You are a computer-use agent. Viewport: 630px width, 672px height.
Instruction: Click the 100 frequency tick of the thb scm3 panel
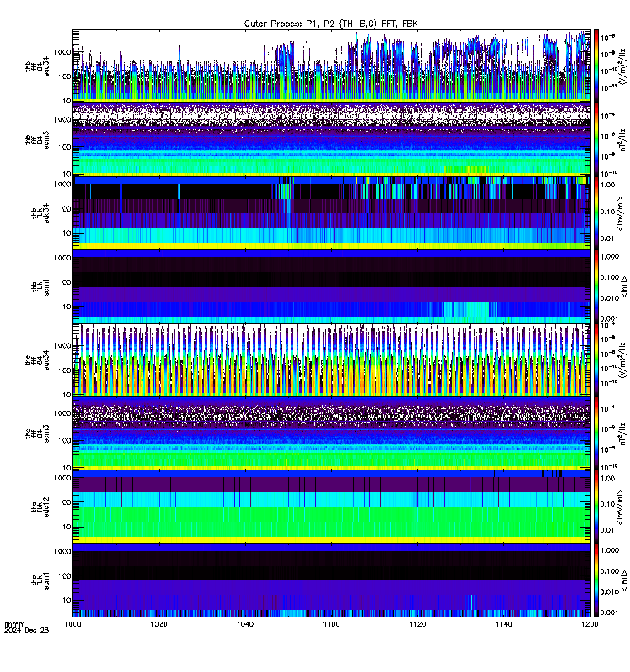pyautogui.click(x=65, y=147)
